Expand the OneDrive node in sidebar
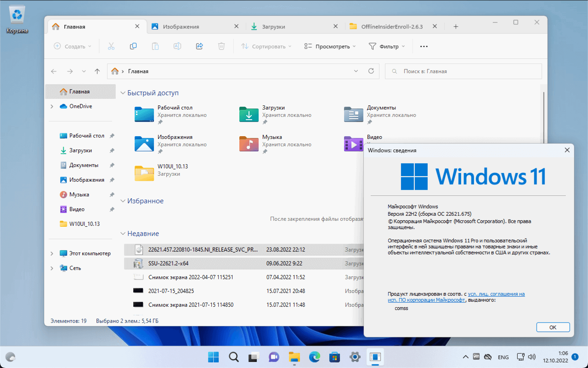The image size is (588, 368). (52, 106)
